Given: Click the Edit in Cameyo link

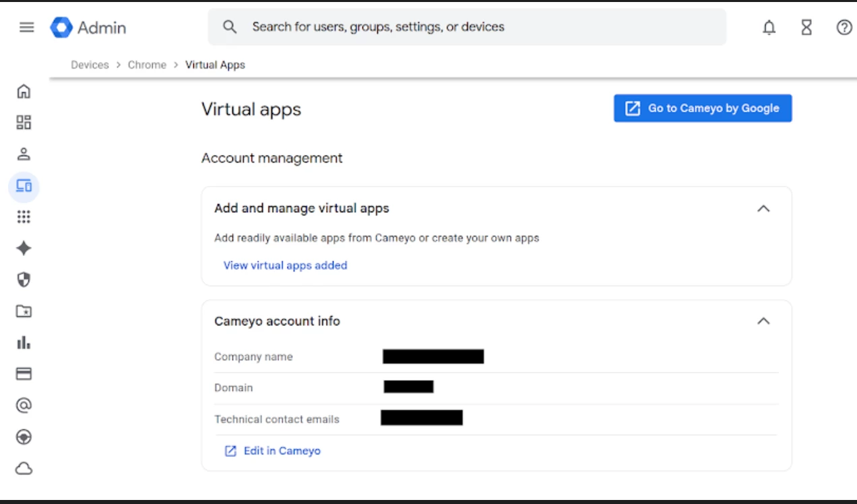Looking at the screenshot, I should pos(272,451).
